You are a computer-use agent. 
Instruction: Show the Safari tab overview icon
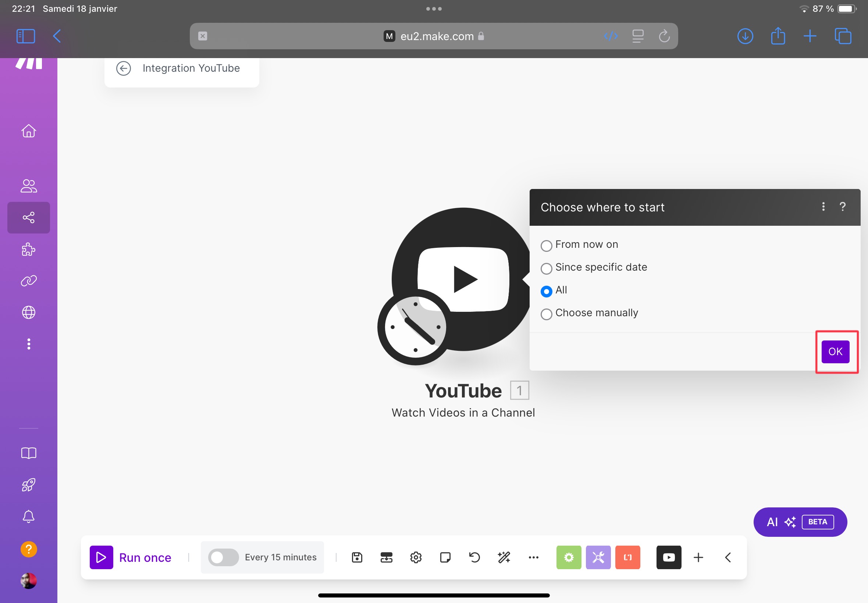tap(843, 36)
